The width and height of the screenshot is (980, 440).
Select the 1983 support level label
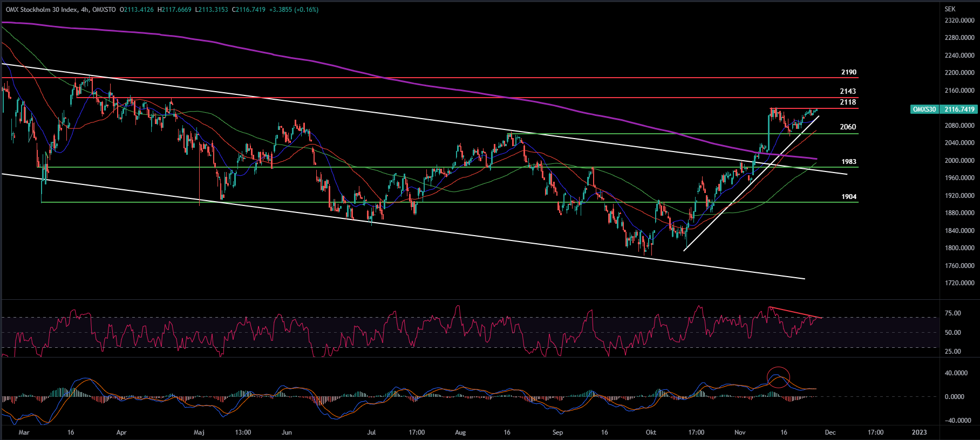tap(848, 162)
